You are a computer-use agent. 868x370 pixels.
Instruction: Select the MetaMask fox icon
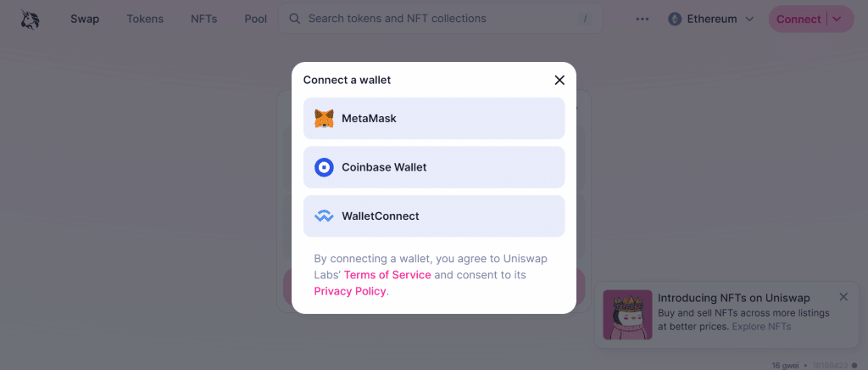click(x=324, y=119)
